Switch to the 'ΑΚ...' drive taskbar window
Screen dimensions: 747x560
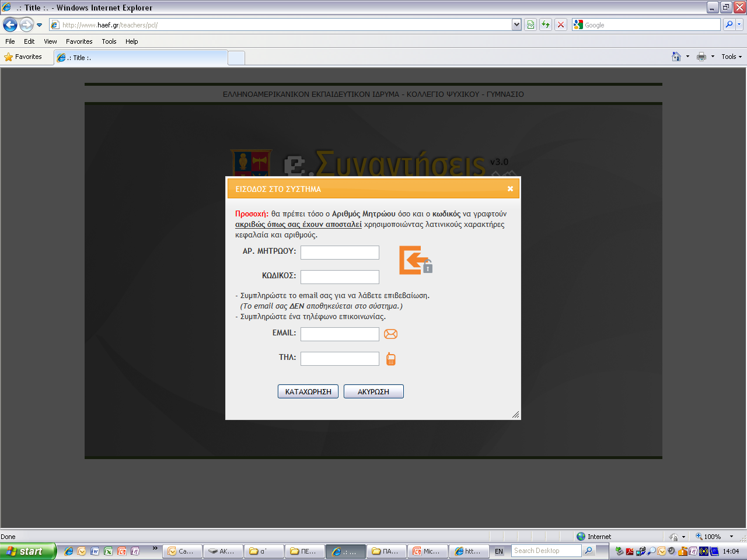point(224,551)
